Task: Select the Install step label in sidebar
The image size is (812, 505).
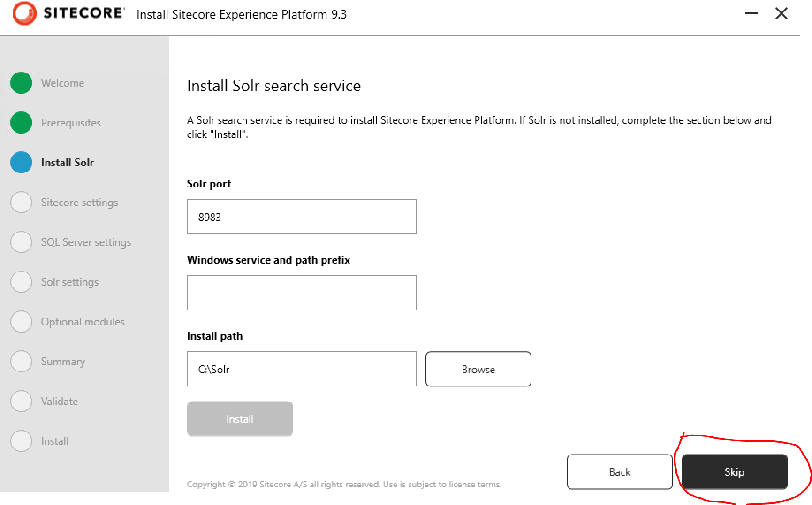Action: click(x=55, y=441)
